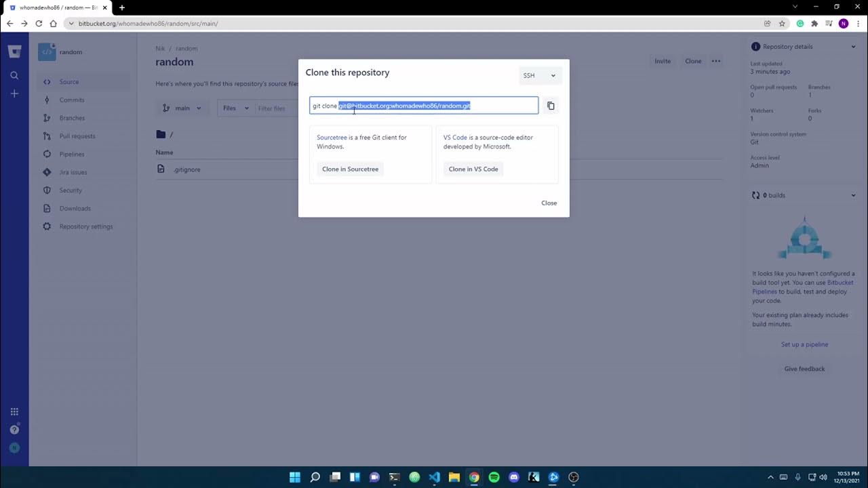Open a new browser tab
Screen dimensions: 868x488
point(122,7)
